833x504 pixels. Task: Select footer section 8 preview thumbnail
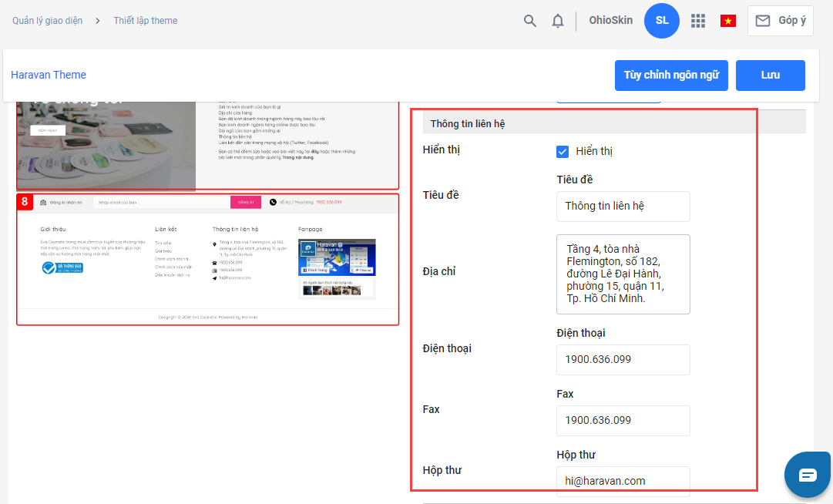tap(207, 259)
